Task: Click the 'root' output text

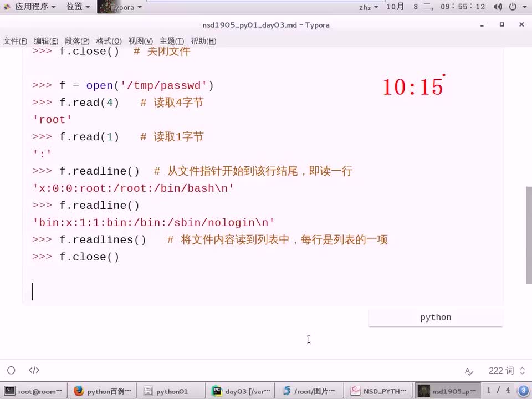Action: pos(52,120)
